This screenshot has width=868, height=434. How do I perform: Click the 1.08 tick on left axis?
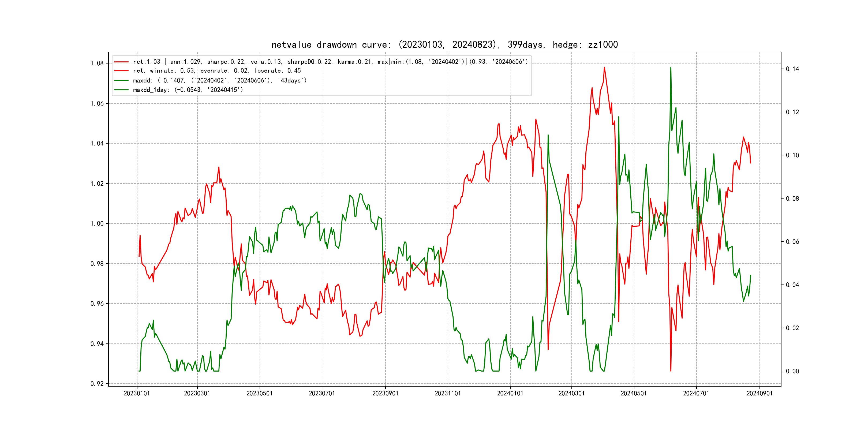pyautogui.click(x=97, y=63)
